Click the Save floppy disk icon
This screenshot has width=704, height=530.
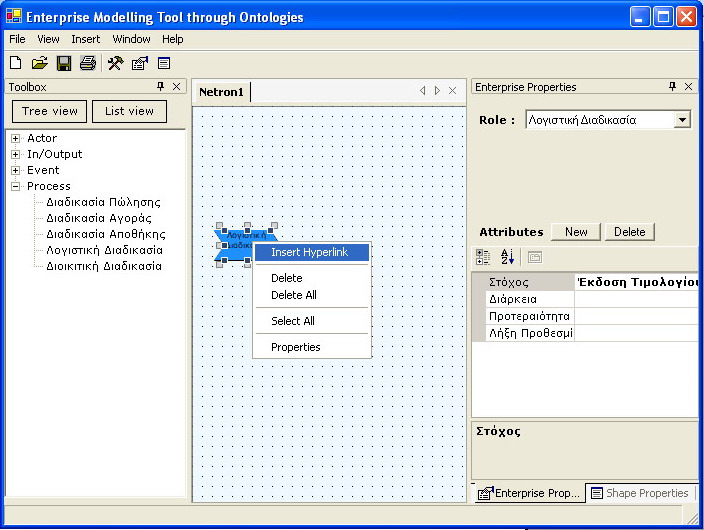64,63
